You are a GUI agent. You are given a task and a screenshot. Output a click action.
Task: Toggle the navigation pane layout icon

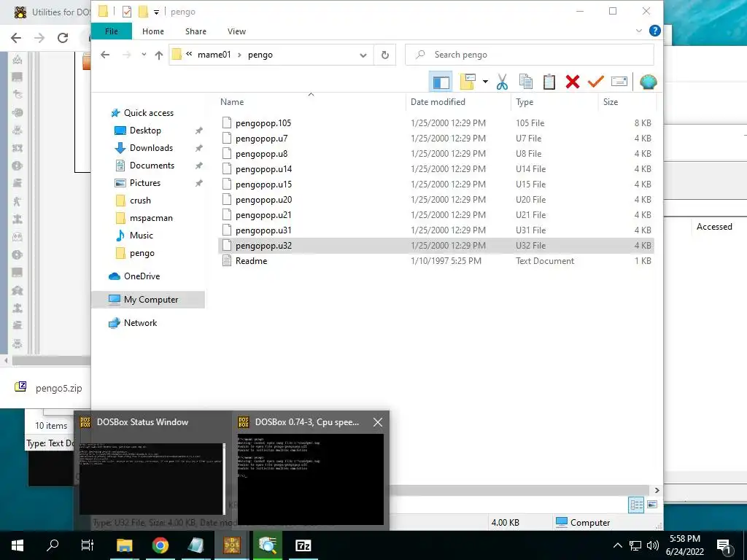(441, 82)
